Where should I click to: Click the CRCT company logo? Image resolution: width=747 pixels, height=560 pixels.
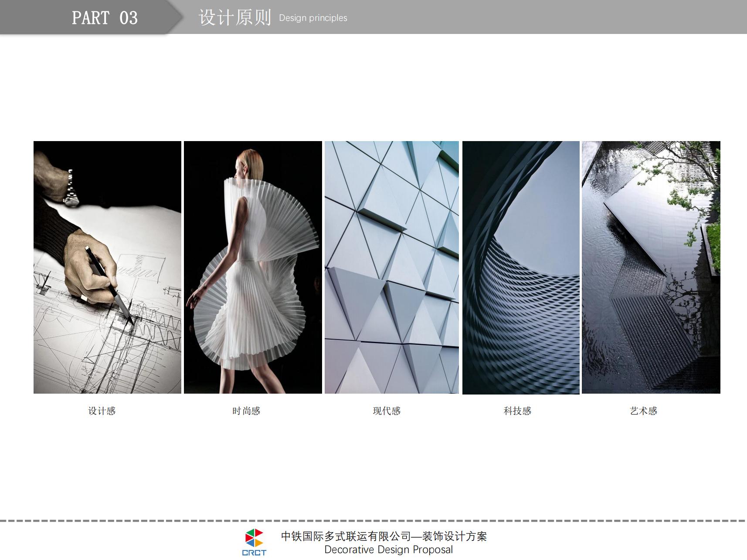pos(254,542)
